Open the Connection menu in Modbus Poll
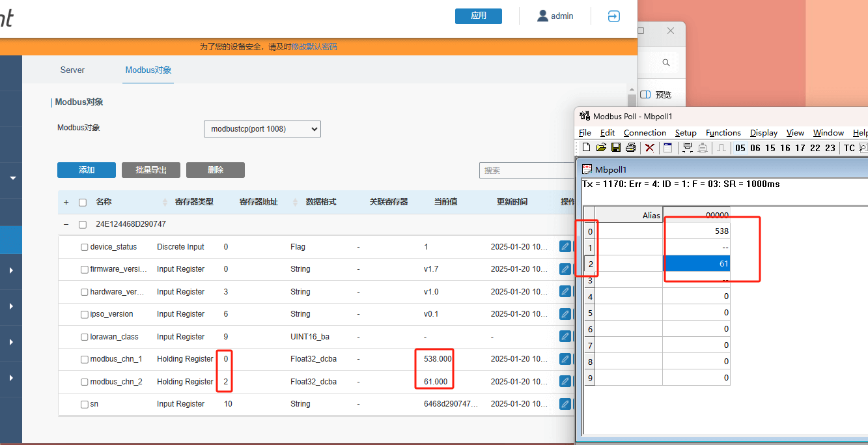Viewport: 868px width, 445px height. pos(645,132)
